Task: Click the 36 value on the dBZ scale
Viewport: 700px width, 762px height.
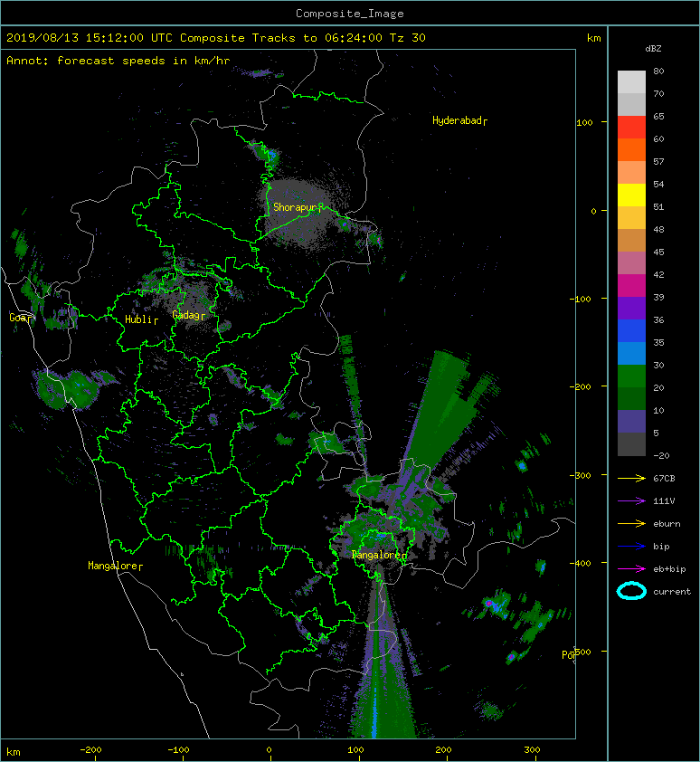Action: (x=658, y=319)
